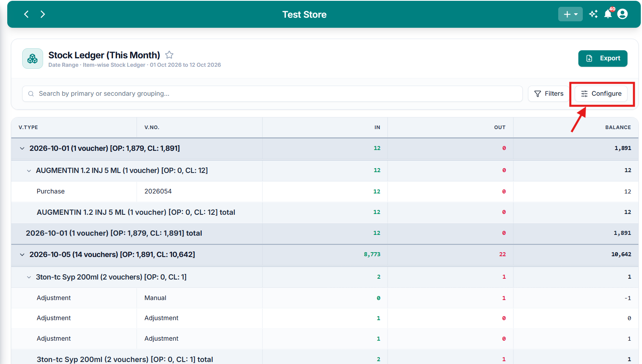Collapse the AUGMENTIN 1.2 INJ group chevron
This screenshot has width=642, height=364.
tap(29, 171)
